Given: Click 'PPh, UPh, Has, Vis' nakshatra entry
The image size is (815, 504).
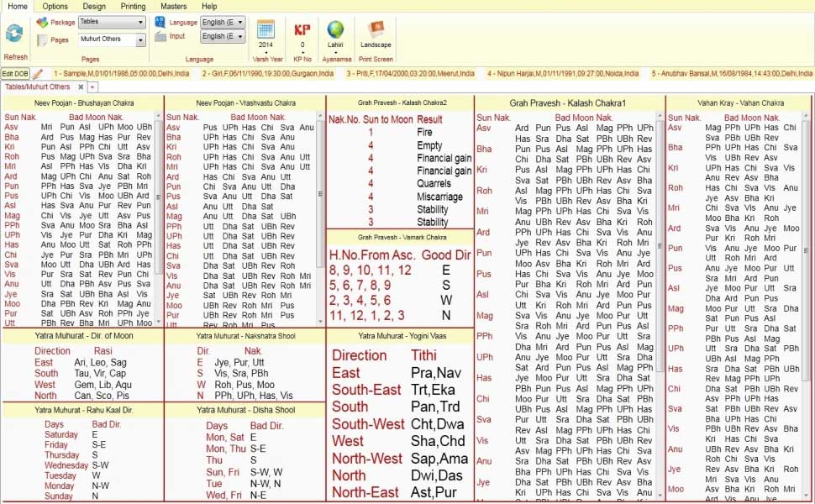Looking at the screenshot, I should (x=254, y=396).
